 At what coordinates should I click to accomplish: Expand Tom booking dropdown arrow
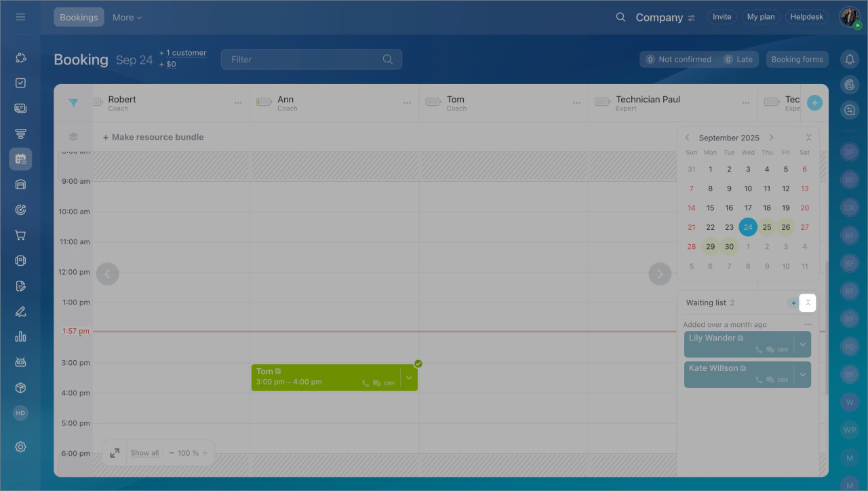click(409, 378)
